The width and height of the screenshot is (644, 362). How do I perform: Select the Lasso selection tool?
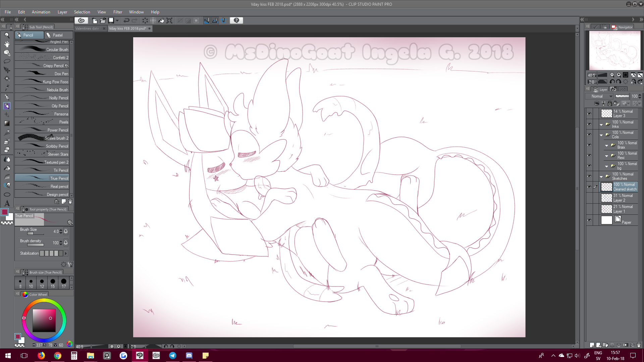(7, 61)
